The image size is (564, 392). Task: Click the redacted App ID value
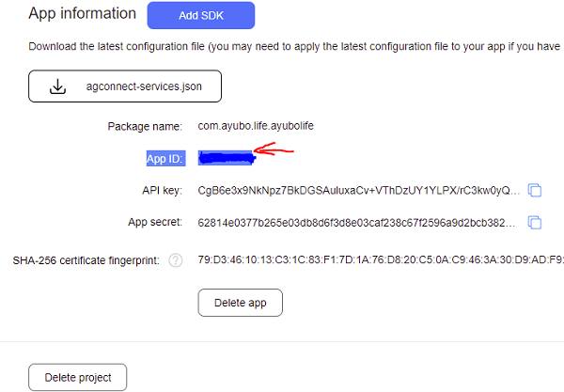[227, 158]
